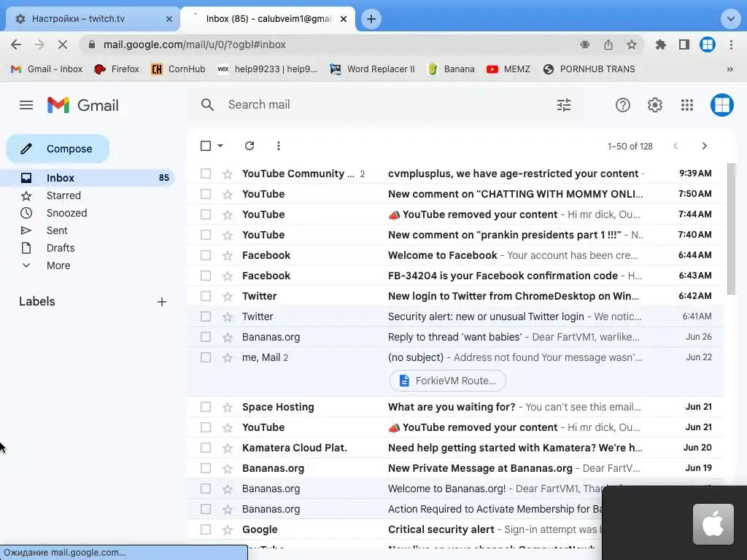Star the Google Critical security alert email
The width and height of the screenshot is (747, 560).
(x=228, y=529)
